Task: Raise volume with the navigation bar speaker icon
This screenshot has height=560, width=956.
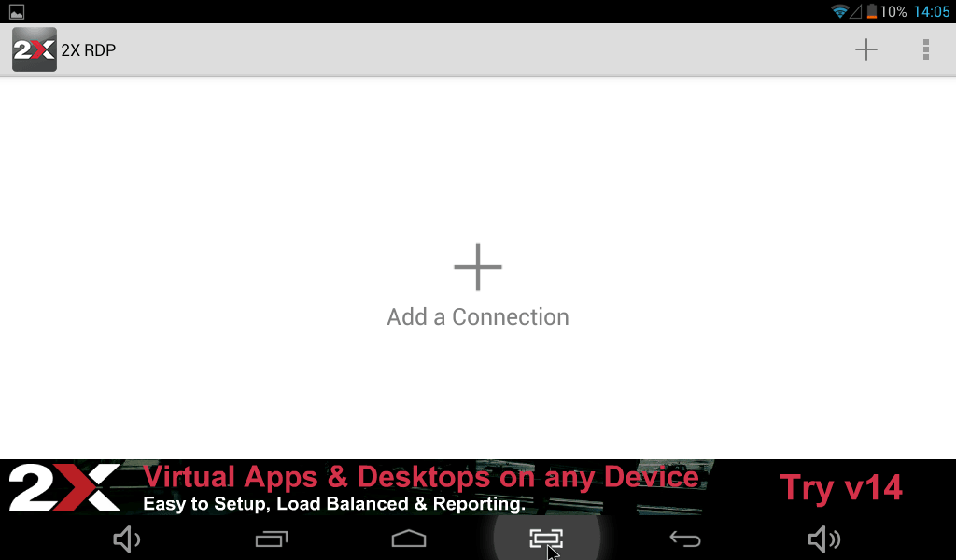Action: [824, 539]
